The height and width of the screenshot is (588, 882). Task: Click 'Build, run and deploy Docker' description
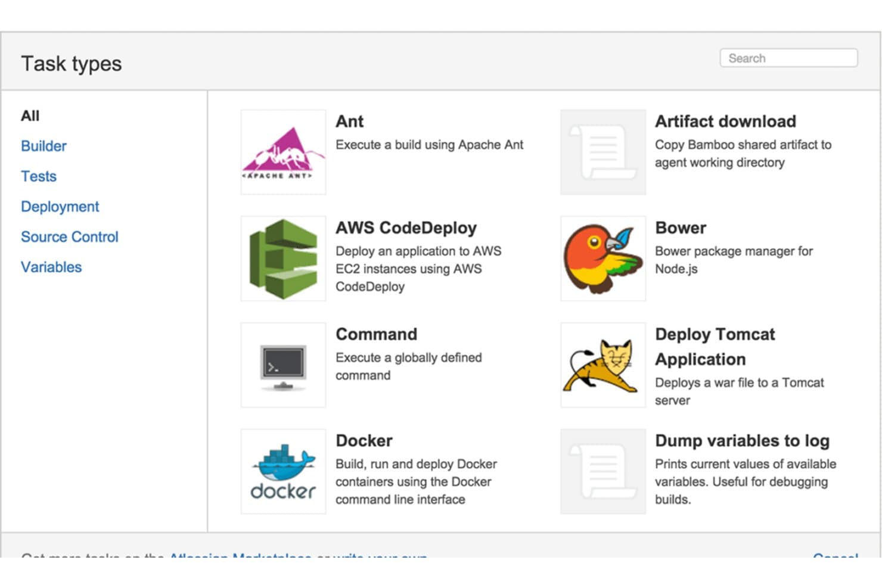click(416, 482)
